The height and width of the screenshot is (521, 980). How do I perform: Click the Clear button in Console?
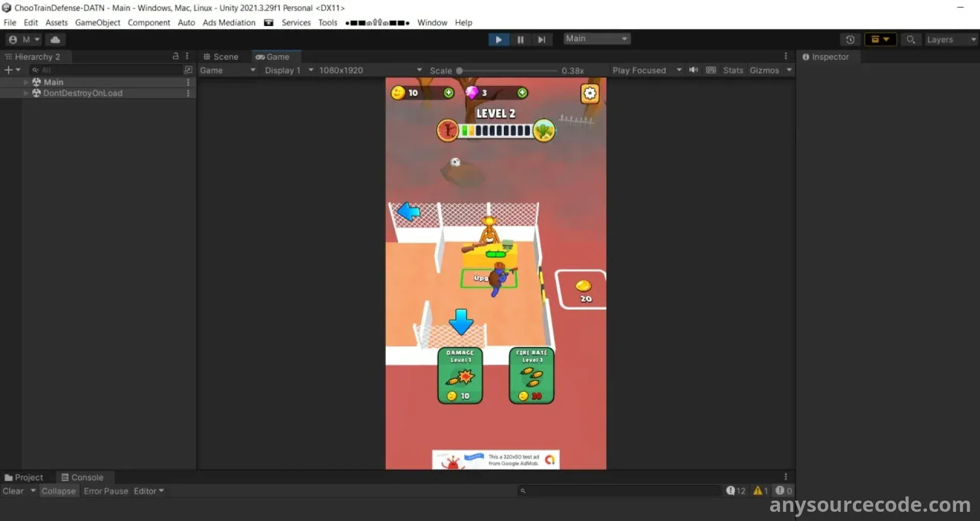click(x=13, y=491)
